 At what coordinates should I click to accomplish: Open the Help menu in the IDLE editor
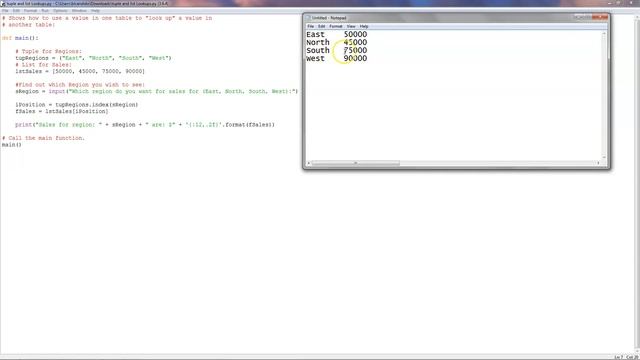[95, 11]
